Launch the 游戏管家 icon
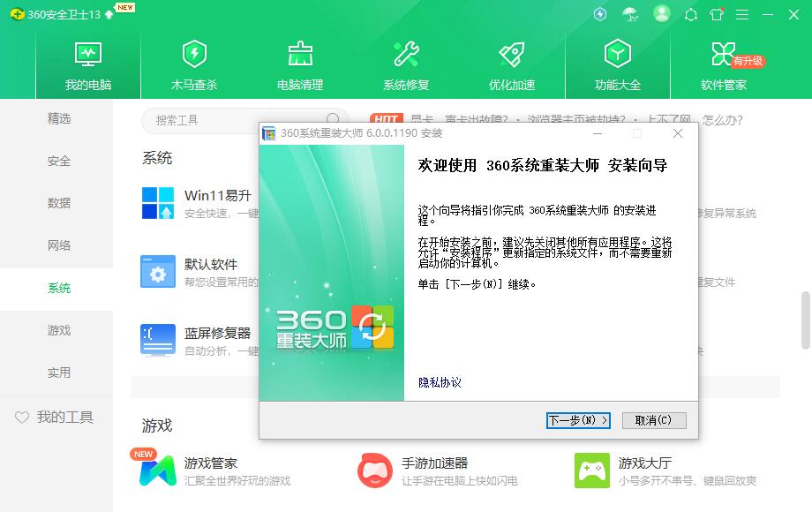812x512 pixels. pyautogui.click(x=157, y=470)
